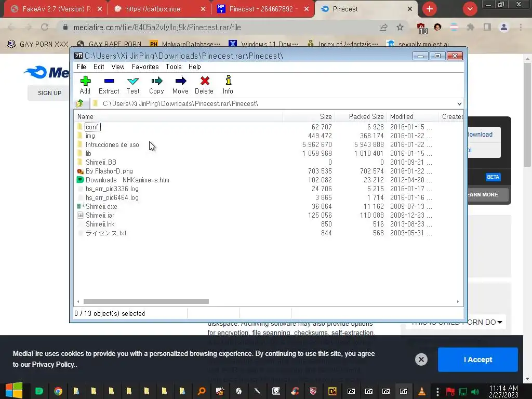Click the red Delete toolbar icon

click(x=204, y=85)
